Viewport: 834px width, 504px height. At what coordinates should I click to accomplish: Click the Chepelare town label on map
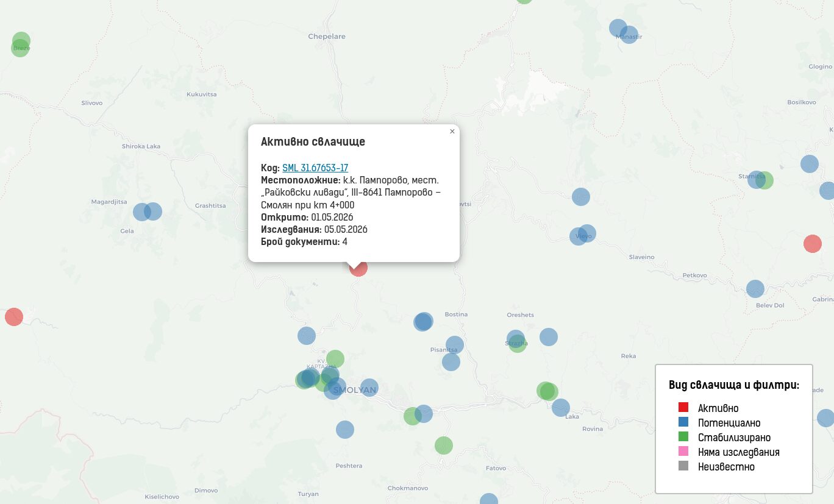[327, 37]
